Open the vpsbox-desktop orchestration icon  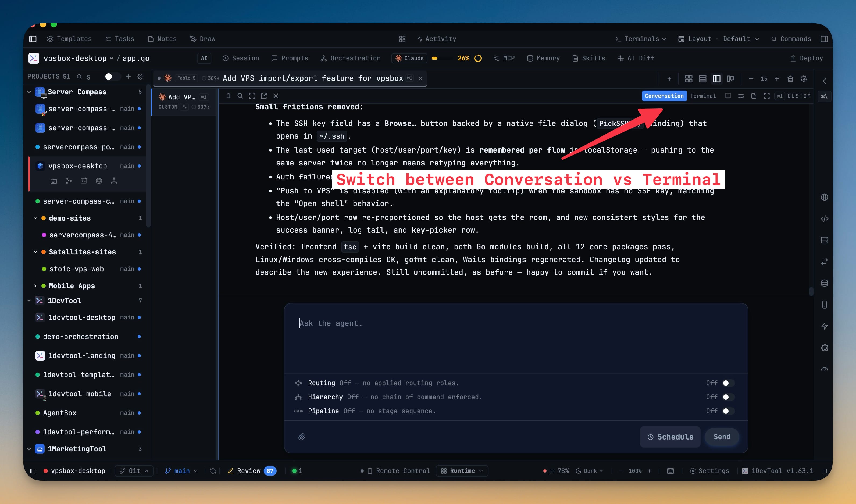click(114, 181)
